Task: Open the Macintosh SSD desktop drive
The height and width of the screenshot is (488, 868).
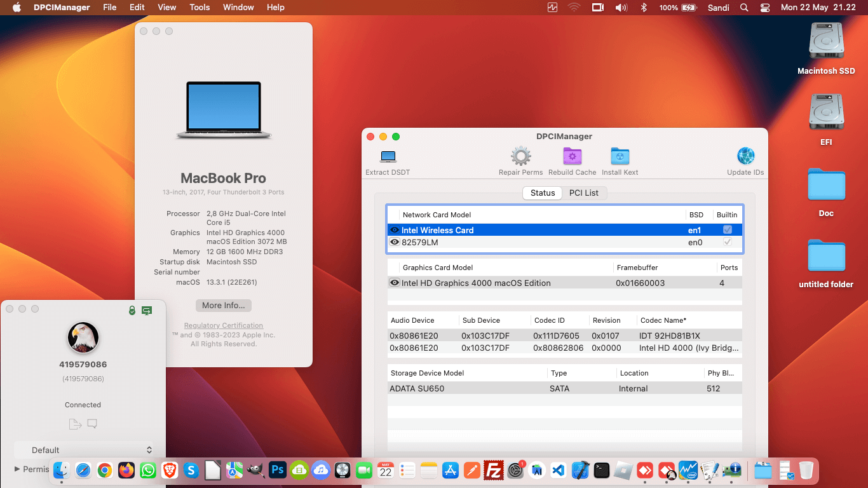Action: pyautogui.click(x=825, y=42)
